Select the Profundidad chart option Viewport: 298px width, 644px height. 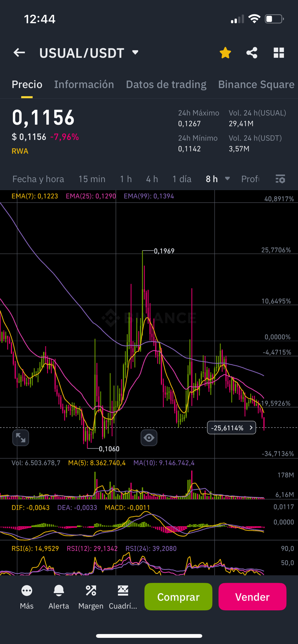[250, 179]
